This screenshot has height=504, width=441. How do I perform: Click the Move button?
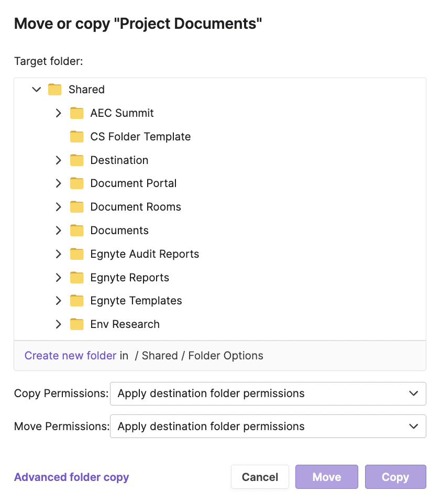(x=327, y=477)
